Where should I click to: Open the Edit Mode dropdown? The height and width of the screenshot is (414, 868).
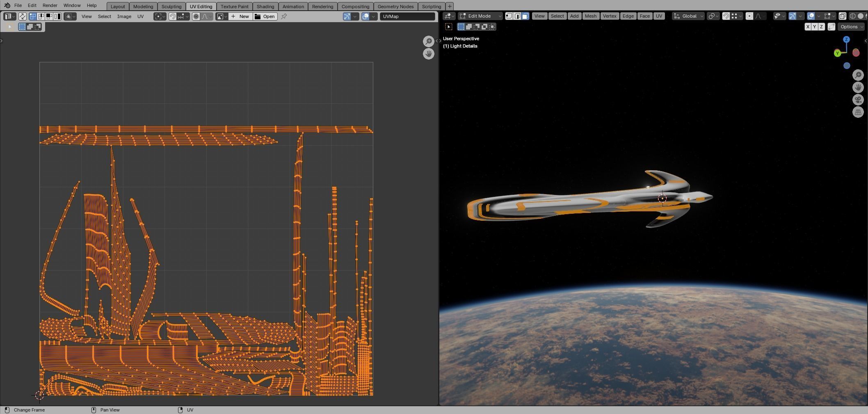click(480, 16)
